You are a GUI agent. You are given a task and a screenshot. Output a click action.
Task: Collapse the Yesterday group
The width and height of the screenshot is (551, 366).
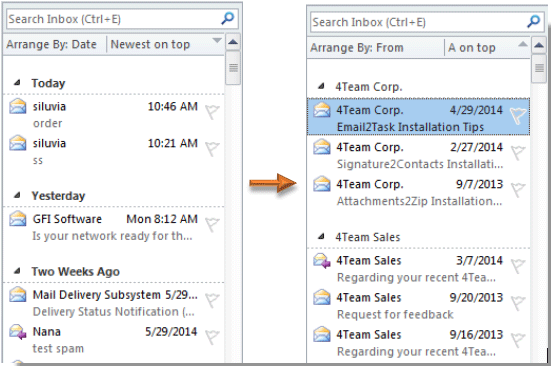(17, 195)
